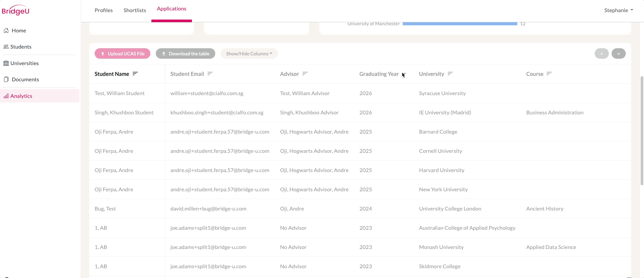The height and width of the screenshot is (278, 644).
Task: Click 'Singh, Khushboo Advisor' cell
Action: coord(309,112)
